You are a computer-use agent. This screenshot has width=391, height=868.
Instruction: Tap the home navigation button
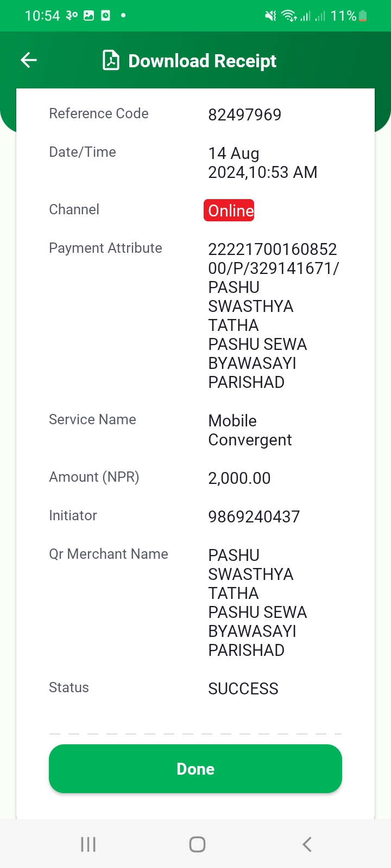pos(197,844)
